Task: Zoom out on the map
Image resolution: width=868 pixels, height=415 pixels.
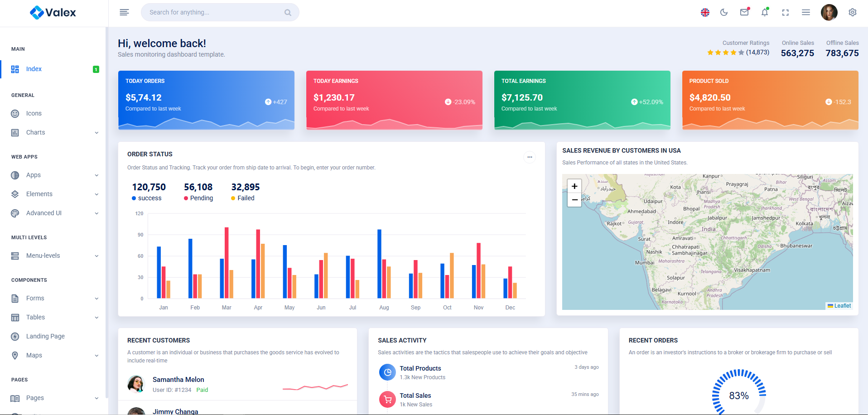Action: point(574,200)
